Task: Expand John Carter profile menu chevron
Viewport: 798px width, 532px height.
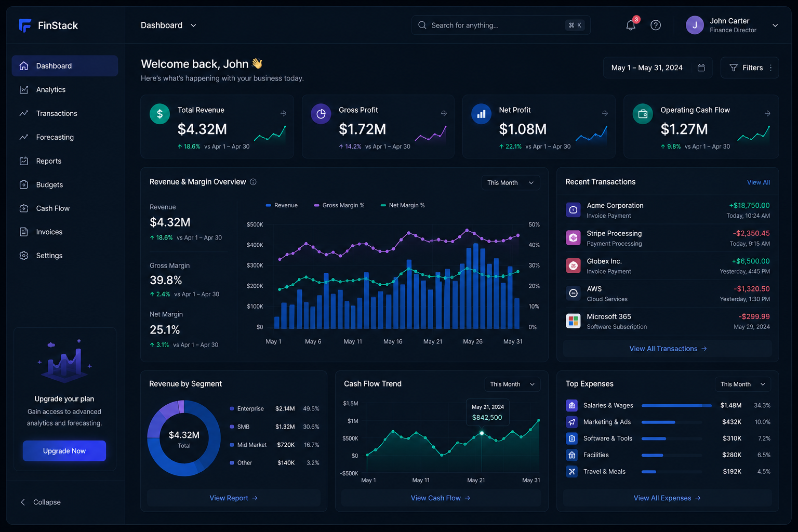Action: pyautogui.click(x=775, y=25)
